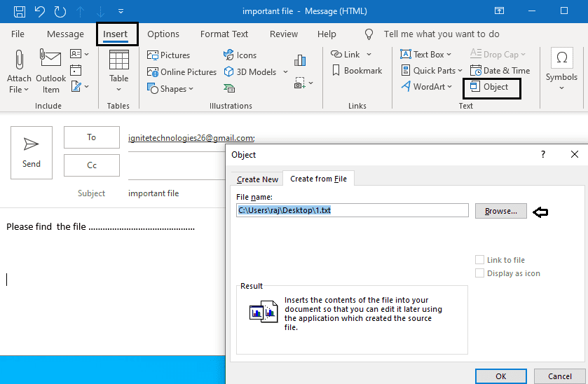Click the Undo arrow in the title bar
Viewport: 588px width, 384px height.
coord(39,11)
